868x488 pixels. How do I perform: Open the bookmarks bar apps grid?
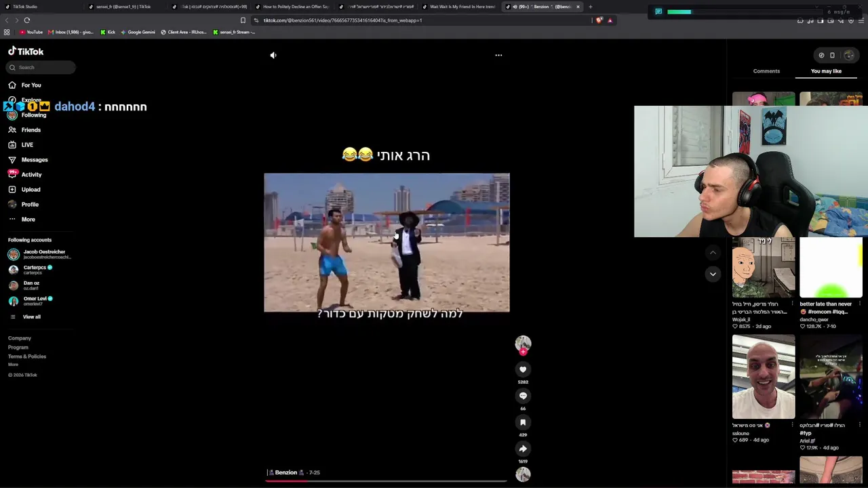(x=7, y=32)
